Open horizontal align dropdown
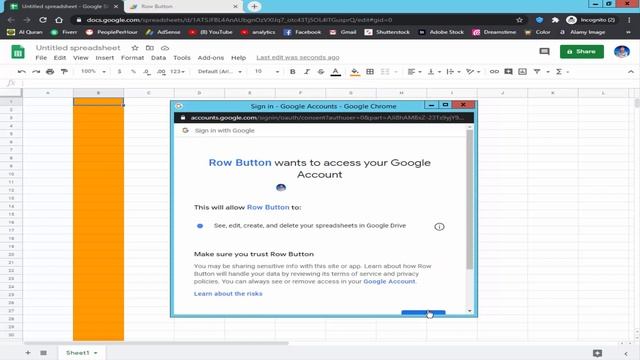This screenshot has width=640, height=360. (x=414, y=71)
